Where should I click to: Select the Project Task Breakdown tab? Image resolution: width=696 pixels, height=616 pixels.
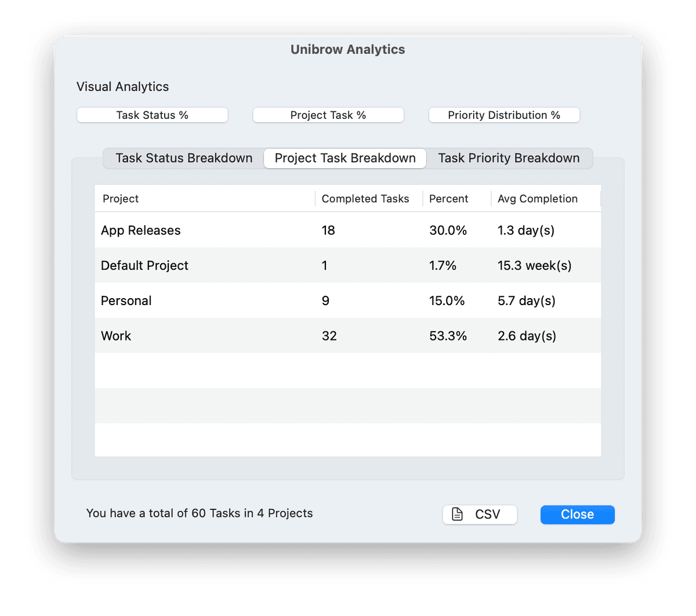(x=345, y=158)
